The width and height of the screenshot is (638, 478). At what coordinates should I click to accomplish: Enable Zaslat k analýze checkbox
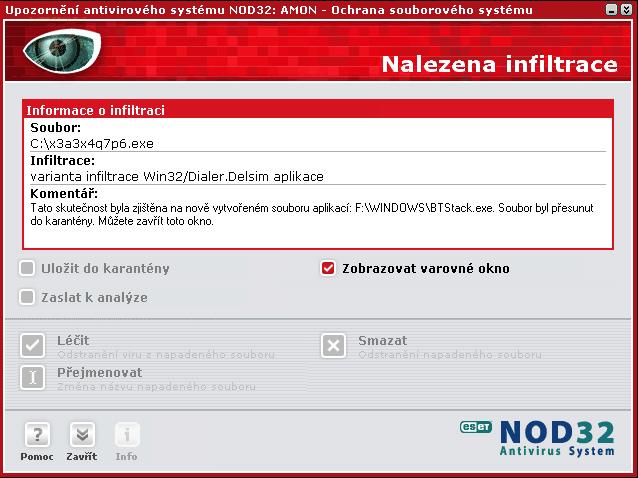(27, 297)
